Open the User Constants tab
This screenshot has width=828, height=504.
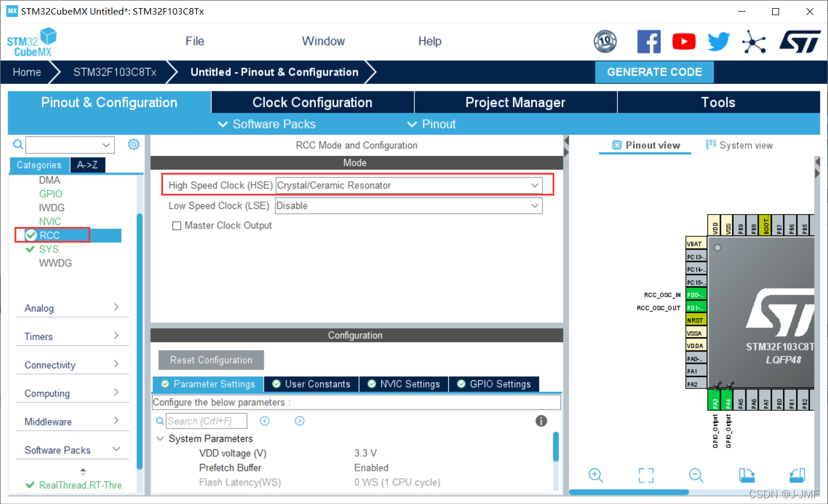(x=312, y=384)
